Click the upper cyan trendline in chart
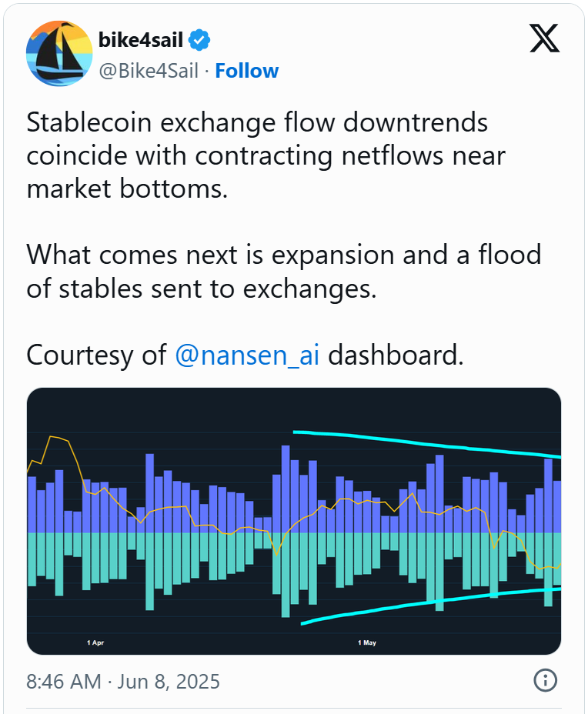Image resolution: width=588 pixels, height=714 pixels. pos(427,442)
